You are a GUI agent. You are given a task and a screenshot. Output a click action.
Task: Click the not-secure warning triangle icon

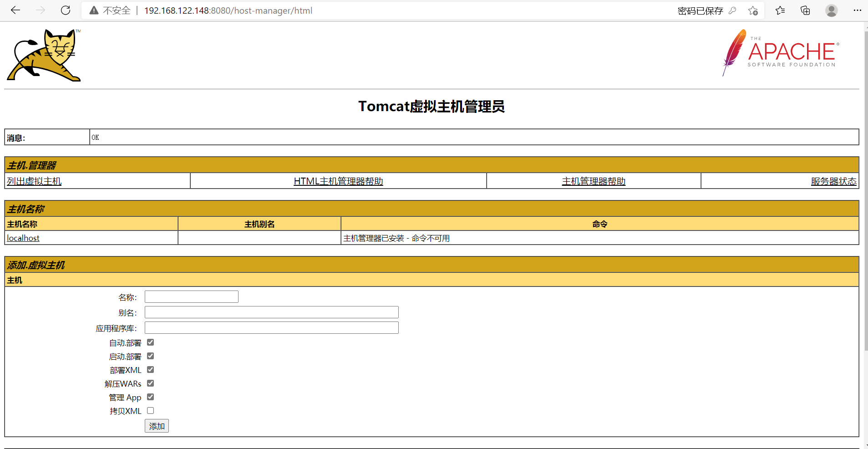tap(94, 10)
